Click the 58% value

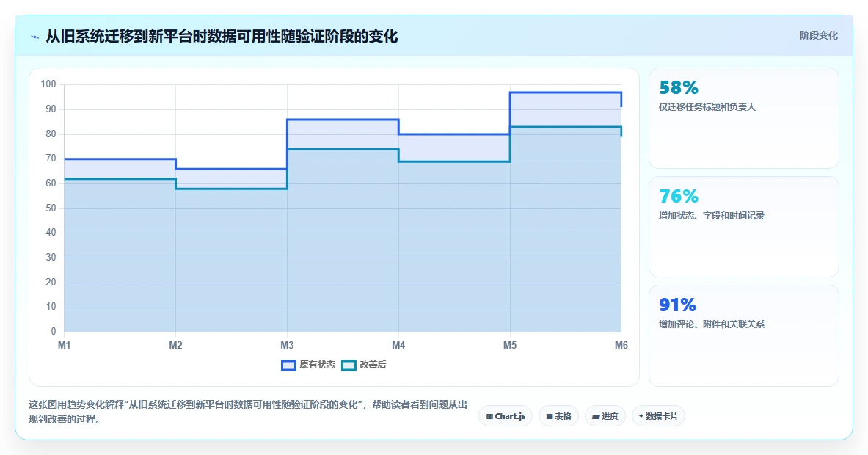[x=679, y=87]
